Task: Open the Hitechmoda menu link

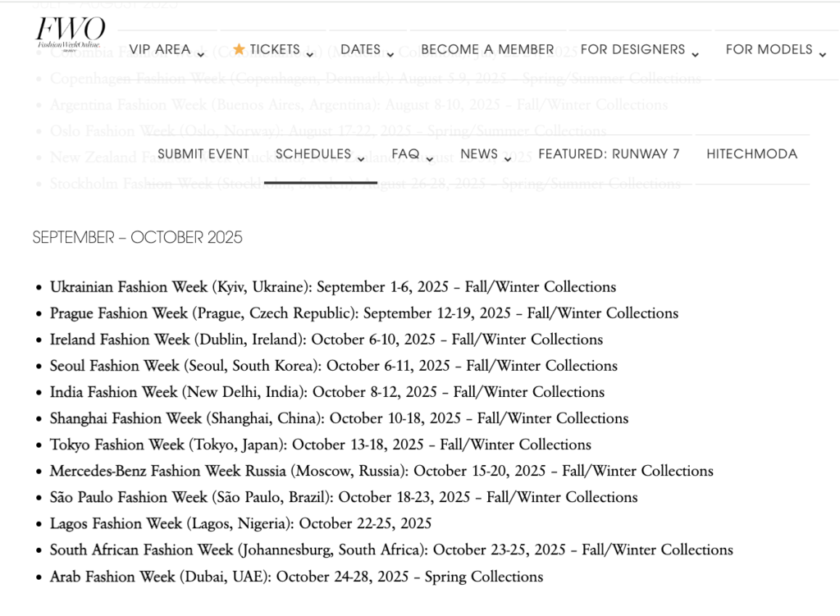Action: point(751,153)
